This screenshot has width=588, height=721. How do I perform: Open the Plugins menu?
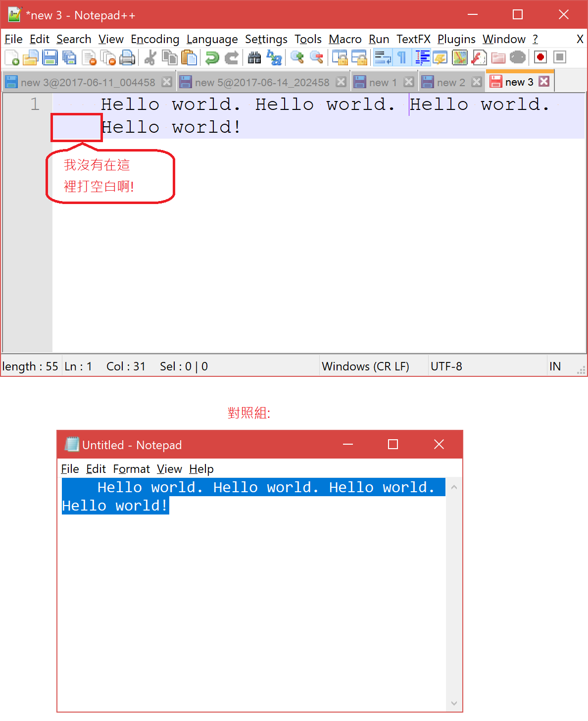(456, 39)
